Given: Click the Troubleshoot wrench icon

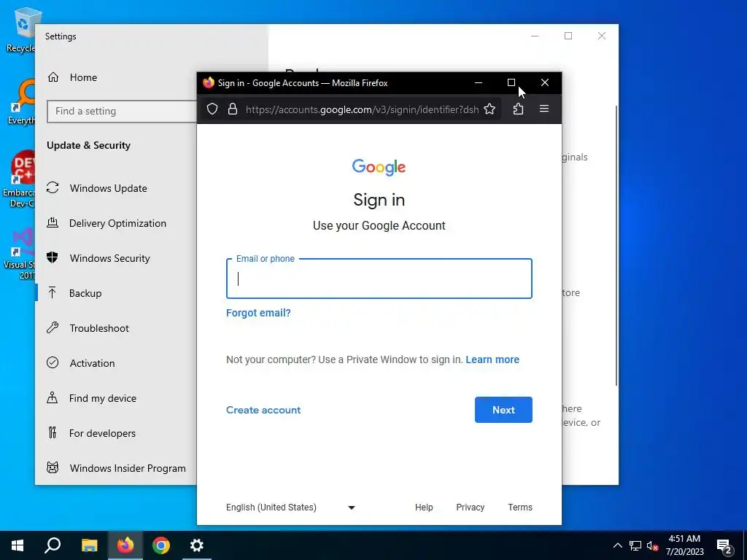Looking at the screenshot, I should point(53,327).
